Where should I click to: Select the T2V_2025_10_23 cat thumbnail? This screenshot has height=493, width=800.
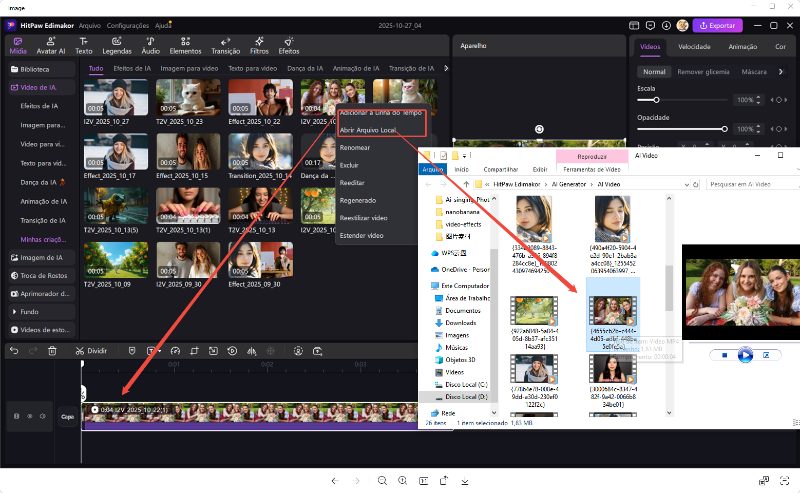pyautogui.click(x=188, y=97)
